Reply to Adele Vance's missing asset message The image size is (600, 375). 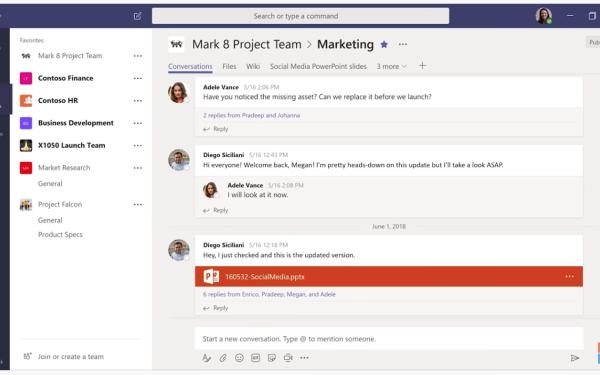tap(216, 129)
